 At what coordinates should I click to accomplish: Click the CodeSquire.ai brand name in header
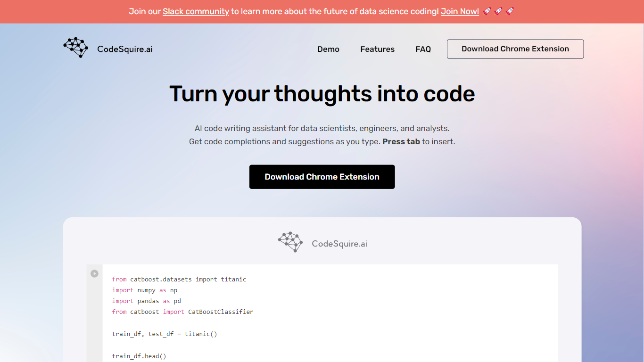click(x=125, y=49)
